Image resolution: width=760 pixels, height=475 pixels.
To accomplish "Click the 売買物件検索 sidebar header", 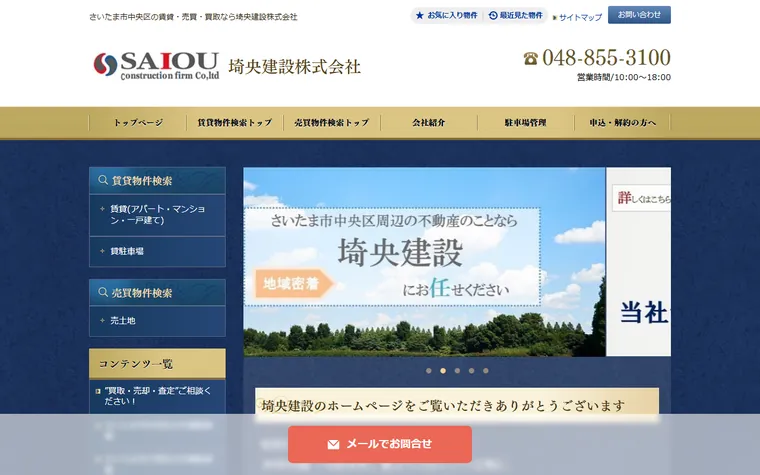I will coord(158,292).
